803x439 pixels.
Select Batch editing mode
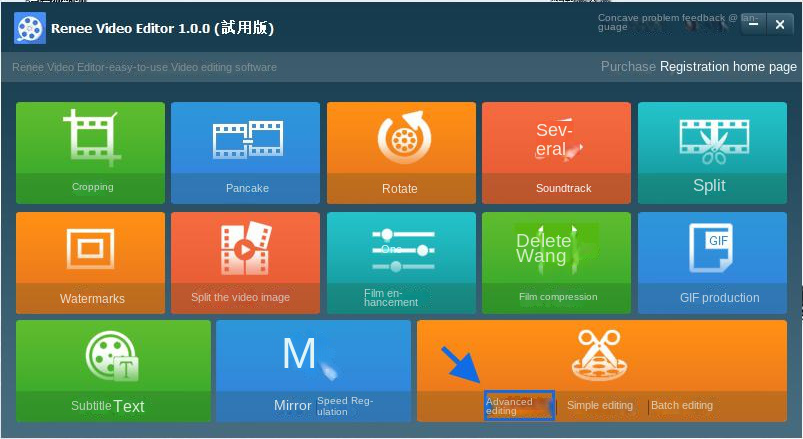[x=682, y=405]
